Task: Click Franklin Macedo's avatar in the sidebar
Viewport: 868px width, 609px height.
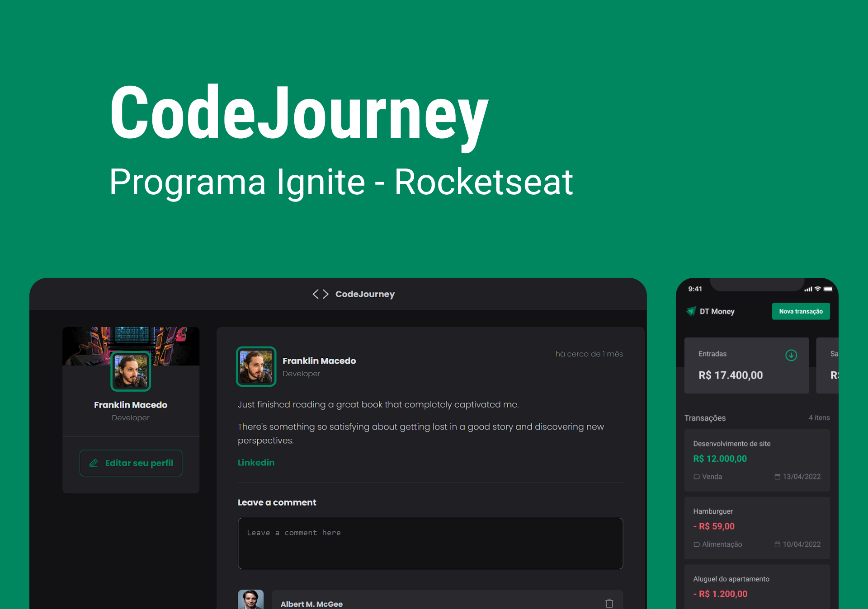Action: pyautogui.click(x=131, y=371)
